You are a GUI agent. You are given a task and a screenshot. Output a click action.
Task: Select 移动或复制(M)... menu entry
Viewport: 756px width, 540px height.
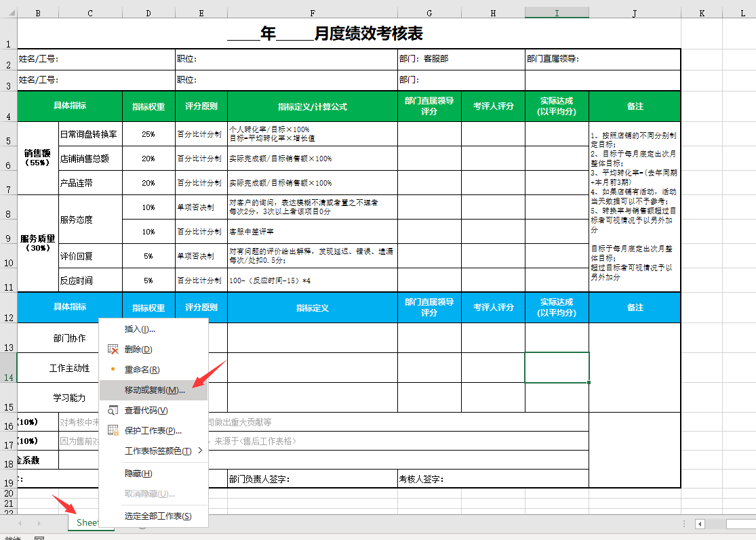click(155, 390)
